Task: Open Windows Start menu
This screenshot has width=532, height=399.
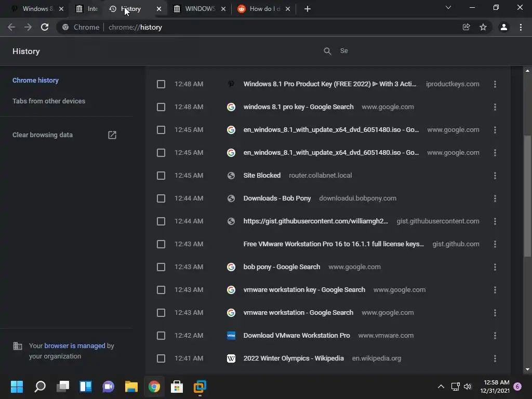Action: (17, 387)
